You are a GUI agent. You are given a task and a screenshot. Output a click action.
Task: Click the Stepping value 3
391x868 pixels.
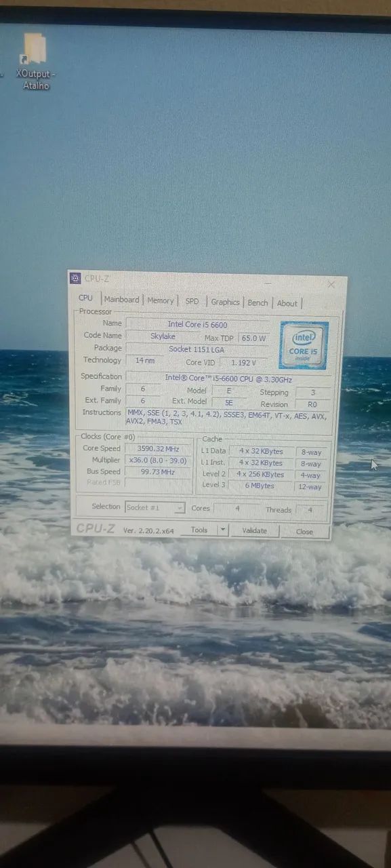(313, 393)
